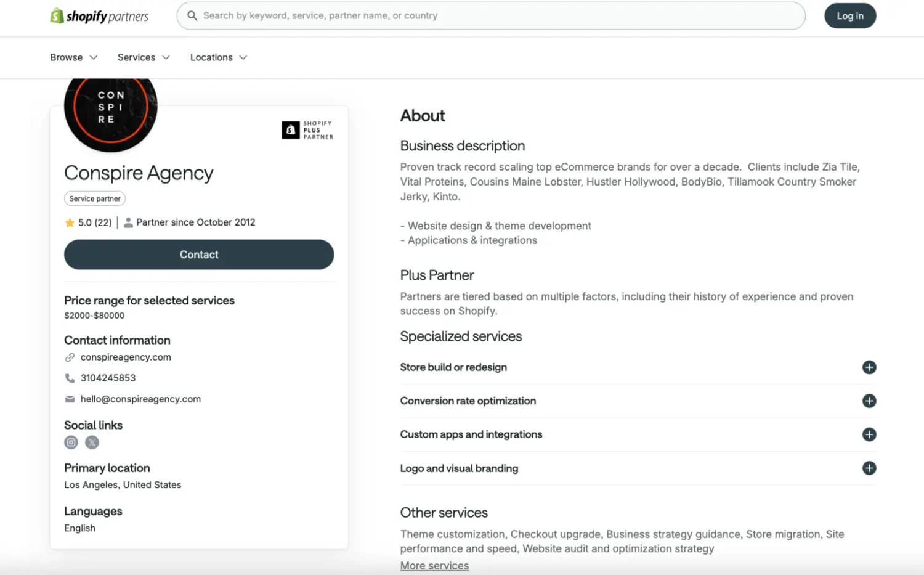924x575 pixels.
Task: Click the star icon beside the 5.0 rating
Action: [70, 222]
